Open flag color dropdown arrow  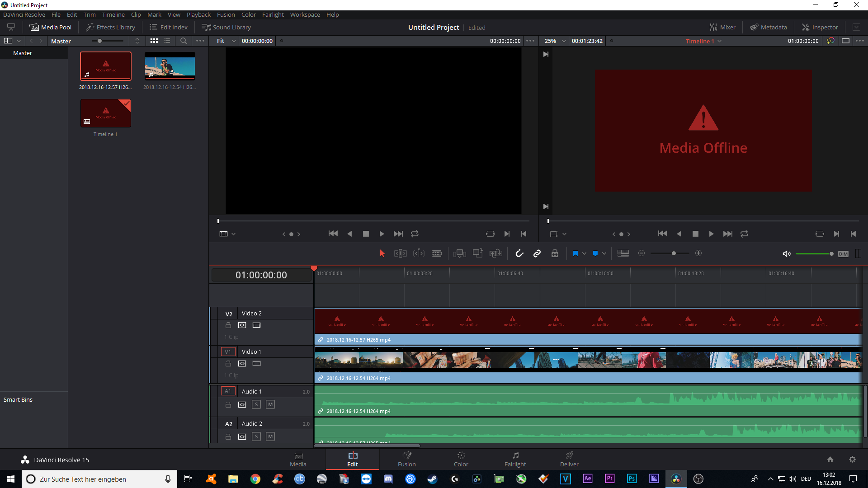click(x=584, y=253)
